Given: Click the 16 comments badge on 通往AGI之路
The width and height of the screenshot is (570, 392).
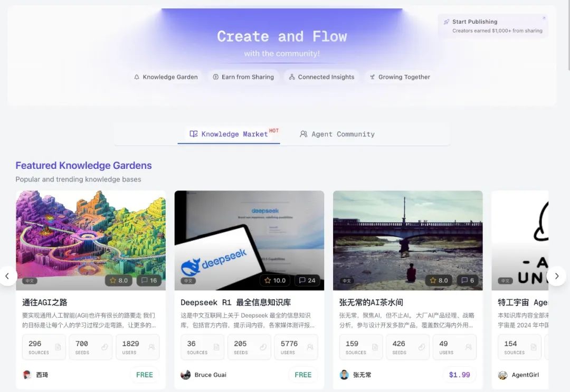Looking at the screenshot, I should click(149, 281).
